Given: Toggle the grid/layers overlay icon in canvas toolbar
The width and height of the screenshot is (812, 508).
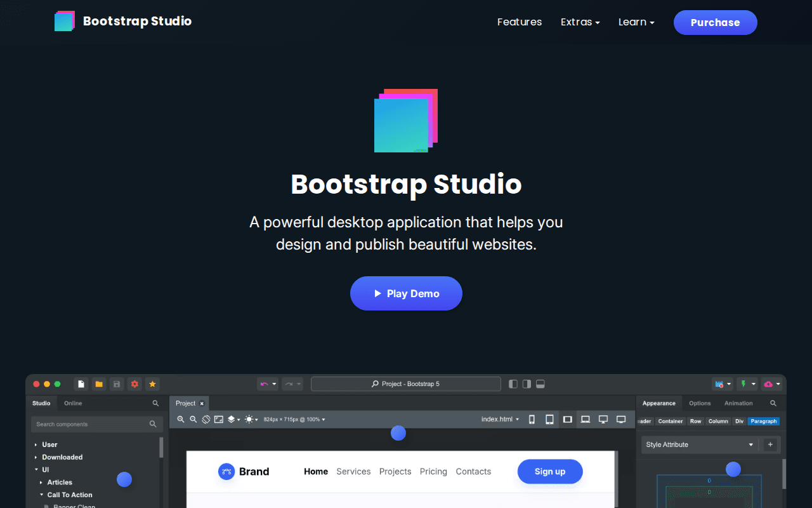Looking at the screenshot, I should (230, 419).
